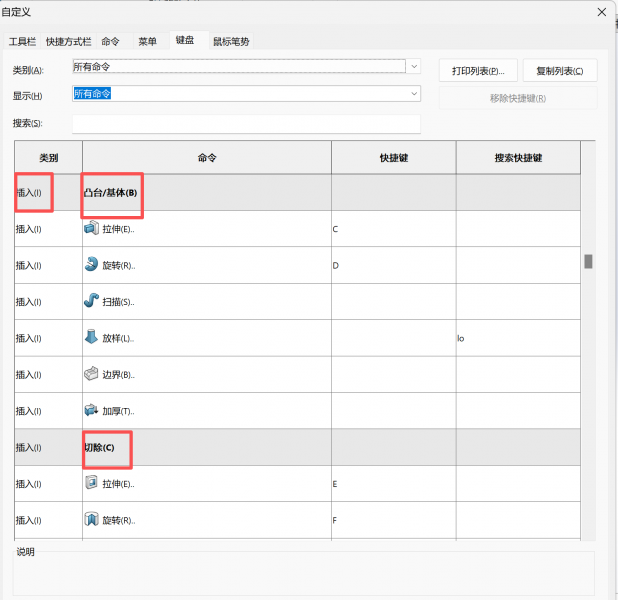Click the 复制列表(C) button
Image resolution: width=618 pixels, height=600 pixels.
click(560, 71)
